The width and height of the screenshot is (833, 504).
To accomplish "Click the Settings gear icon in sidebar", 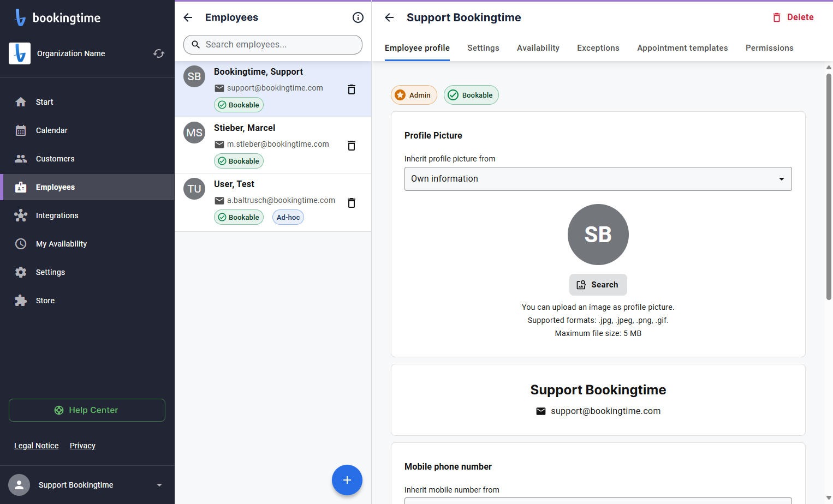I will tap(21, 272).
